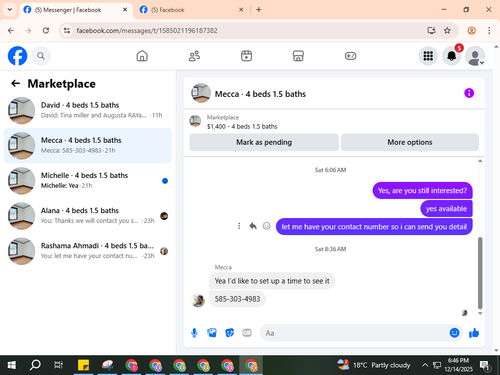The width and height of the screenshot is (500, 375).
Task: Click the reply arrow icon beside message
Action: pyautogui.click(x=253, y=226)
